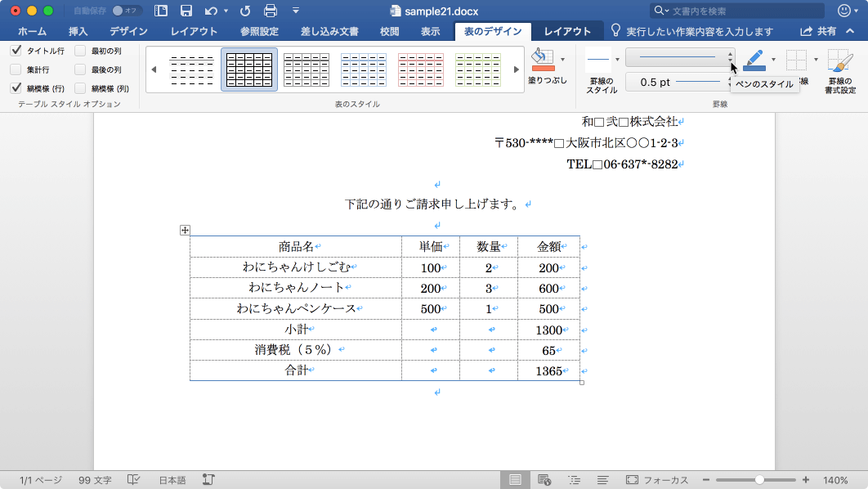The width and height of the screenshot is (868, 489).
Task: Open the 表示 tab
Action: coord(430,32)
